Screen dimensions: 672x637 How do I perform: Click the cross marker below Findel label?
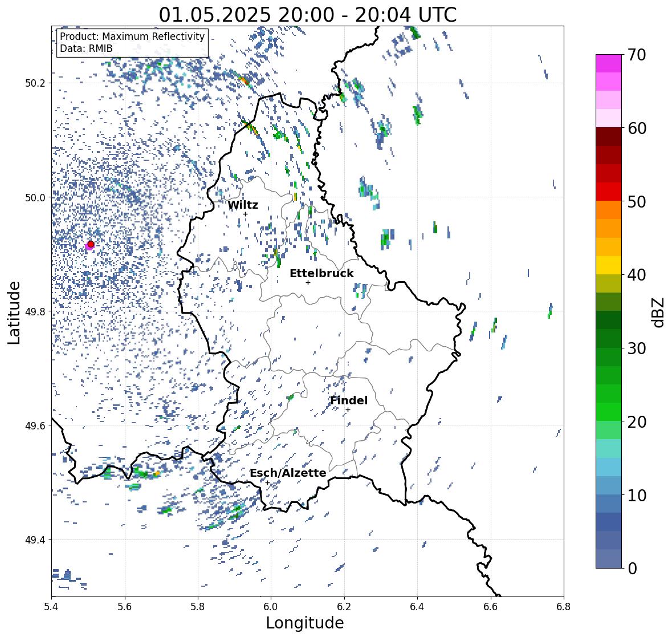(348, 410)
